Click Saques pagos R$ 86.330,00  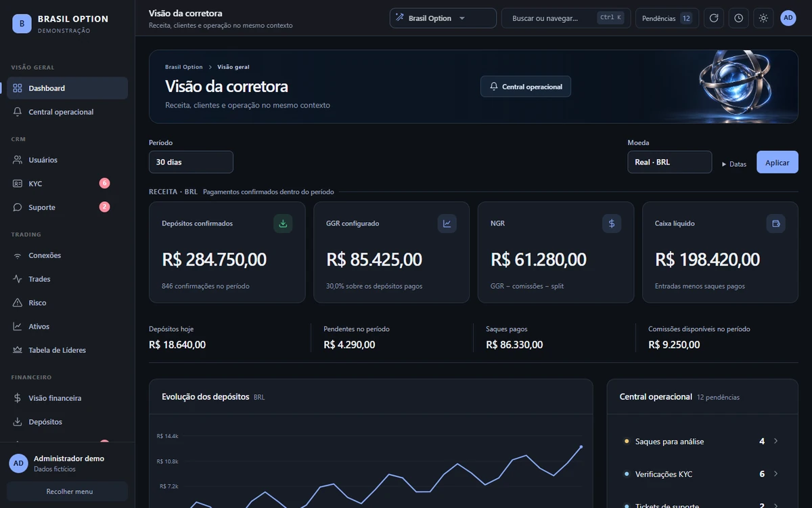click(514, 345)
